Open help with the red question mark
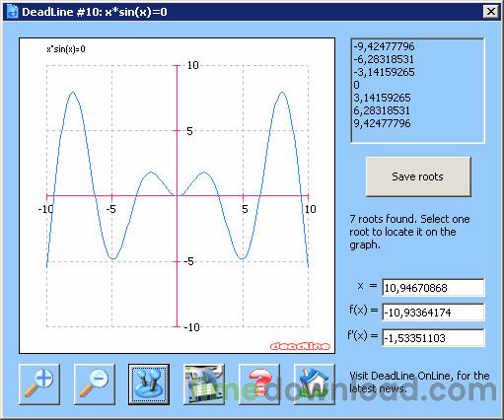This screenshot has height=420, width=504. pos(259,385)
